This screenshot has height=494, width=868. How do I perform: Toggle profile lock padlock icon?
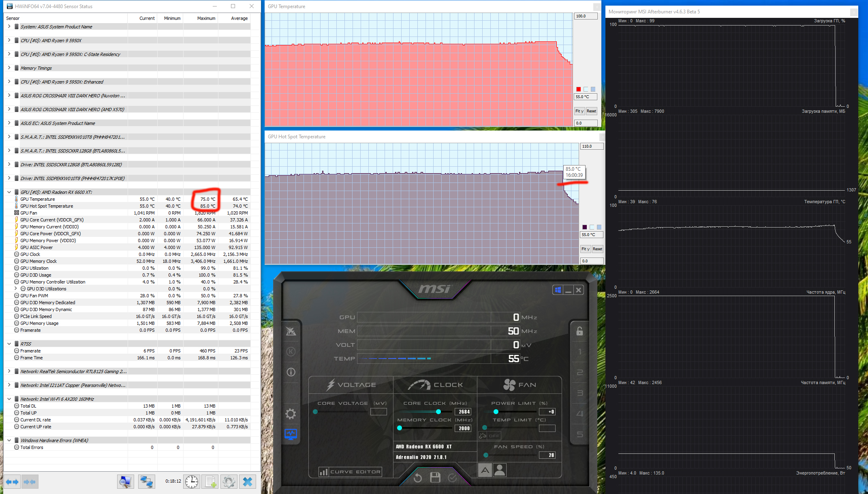579,331
